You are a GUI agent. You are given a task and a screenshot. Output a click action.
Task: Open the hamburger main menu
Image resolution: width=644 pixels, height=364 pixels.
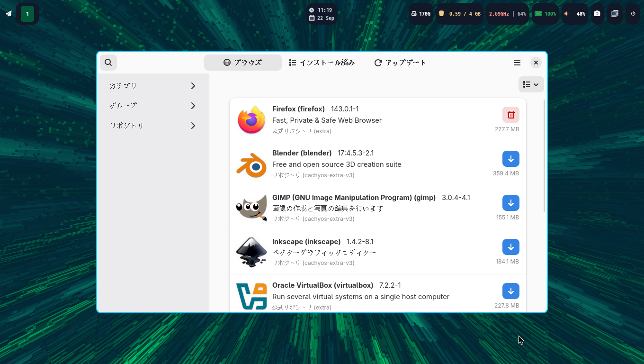pyautogui.click(x=517, y=63)
